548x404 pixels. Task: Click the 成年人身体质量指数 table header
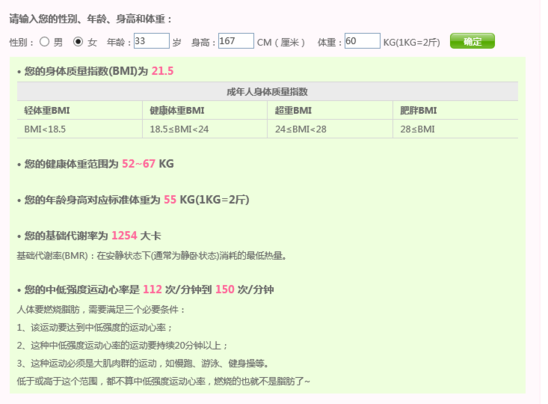267,92
